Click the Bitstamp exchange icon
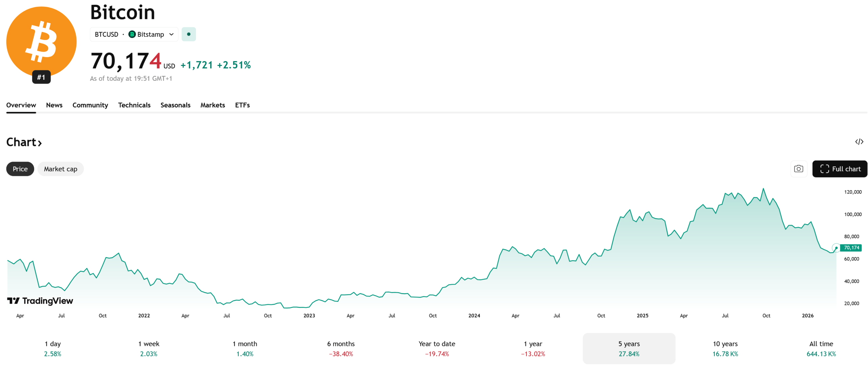This screenshot has height=366, width=868. (x=132, y=34)
